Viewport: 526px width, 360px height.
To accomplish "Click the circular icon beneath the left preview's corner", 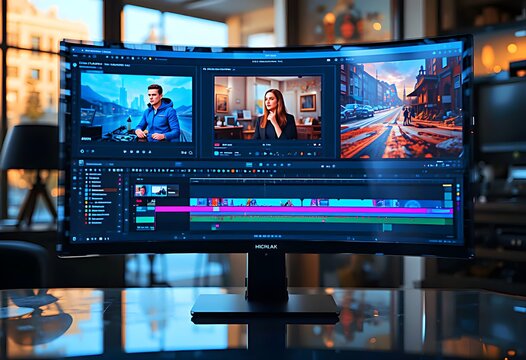I will click(82, 151).
